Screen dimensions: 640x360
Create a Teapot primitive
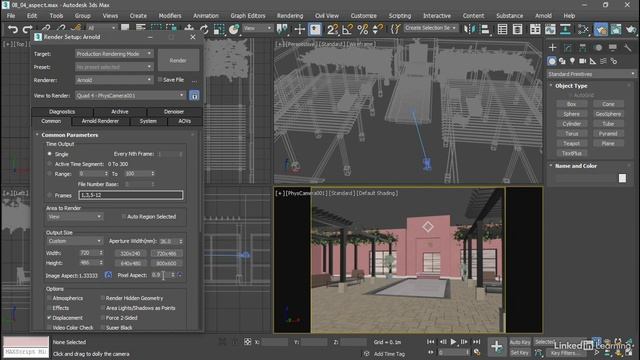(571, 143)
